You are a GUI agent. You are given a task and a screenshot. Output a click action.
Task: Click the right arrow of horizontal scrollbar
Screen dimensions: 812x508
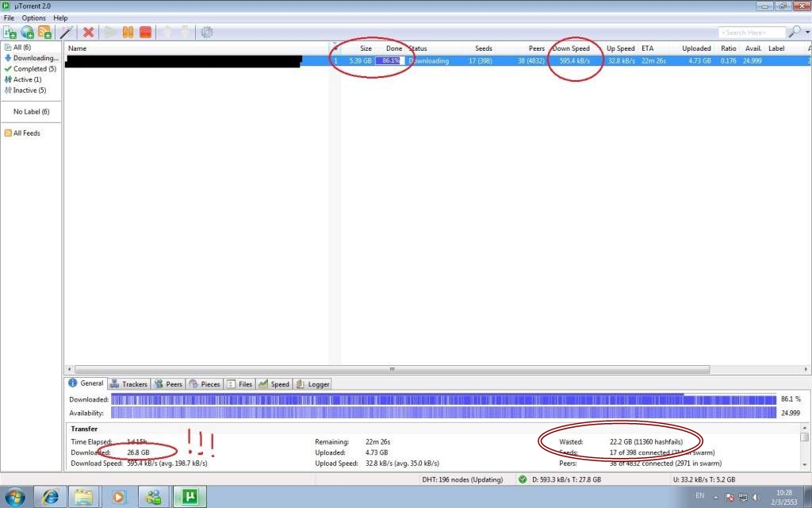806,370
